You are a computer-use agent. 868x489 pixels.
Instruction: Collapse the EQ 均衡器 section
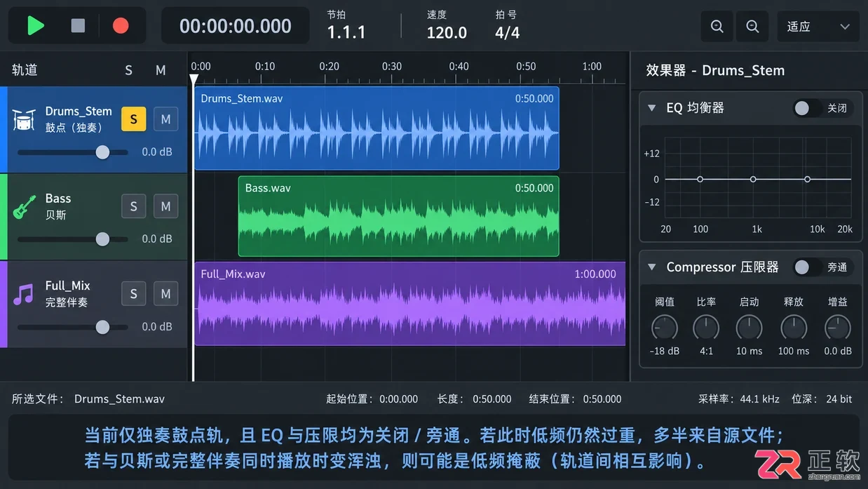[x=651, y=108]
